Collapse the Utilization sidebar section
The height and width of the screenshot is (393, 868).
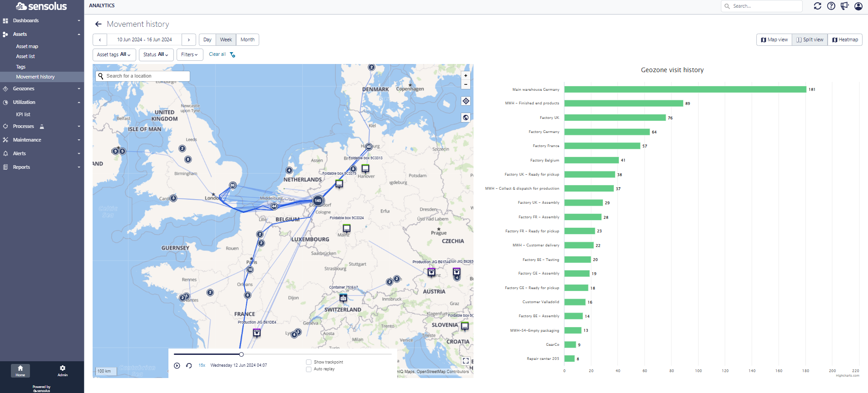42,102
